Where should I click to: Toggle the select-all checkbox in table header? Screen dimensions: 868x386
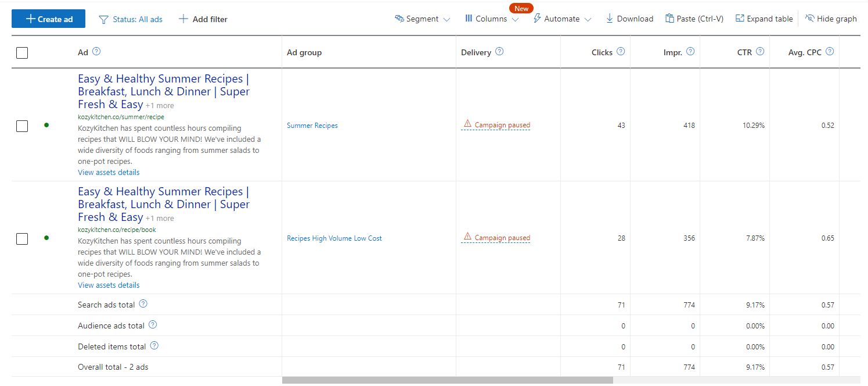point(22,53)
